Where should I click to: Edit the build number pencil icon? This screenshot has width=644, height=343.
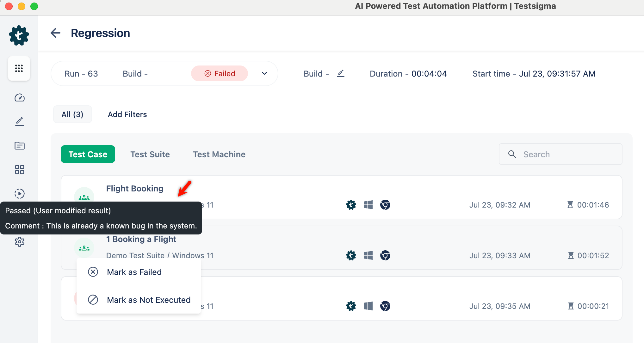341,73
